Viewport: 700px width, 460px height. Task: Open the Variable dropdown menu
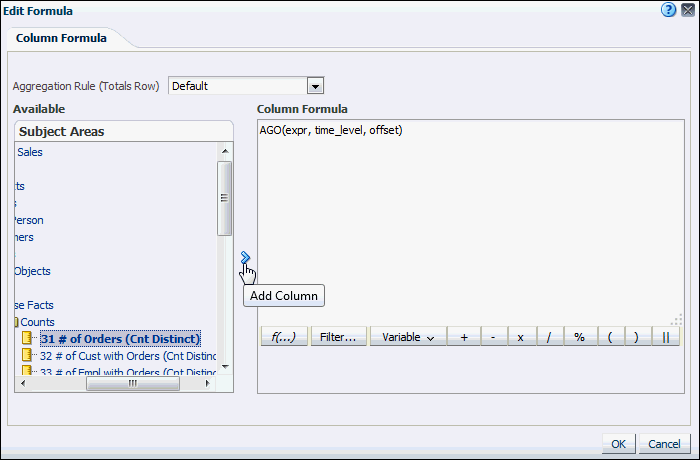[x=408, y=337]
